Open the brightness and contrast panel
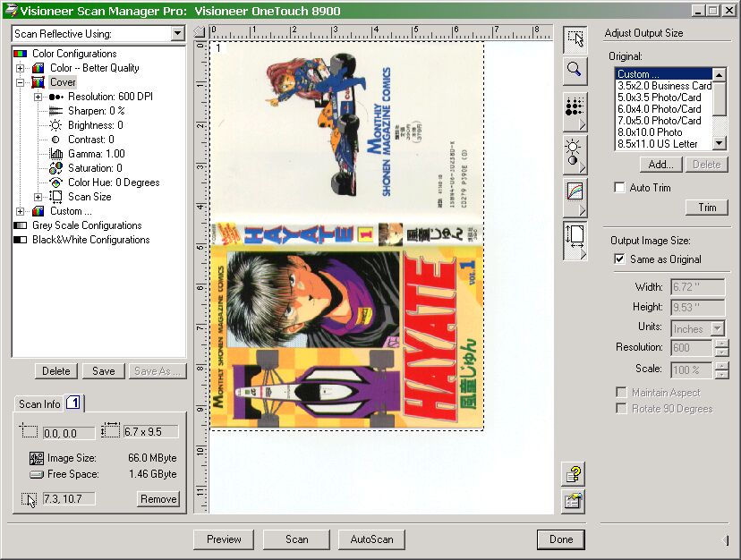The width and height of the screenshot is (741, 560). click(x=575, y=155)
